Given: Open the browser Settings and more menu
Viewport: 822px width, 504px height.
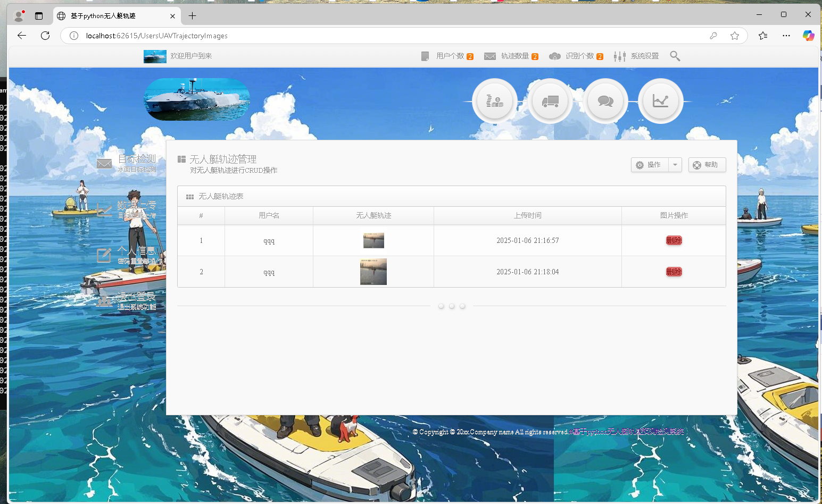Looking at the screenshot, I should point(786,36).
